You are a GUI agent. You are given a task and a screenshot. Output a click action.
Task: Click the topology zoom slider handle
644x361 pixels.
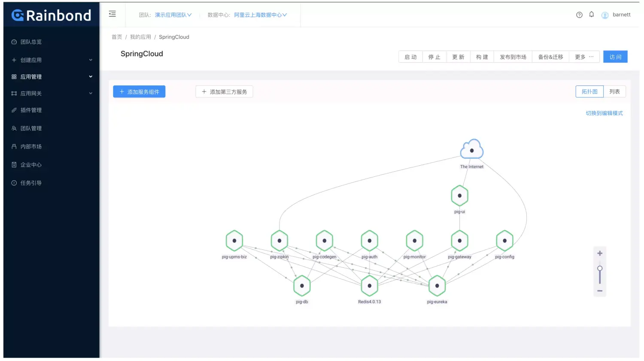pyautogui.click(x=600, y=269)
